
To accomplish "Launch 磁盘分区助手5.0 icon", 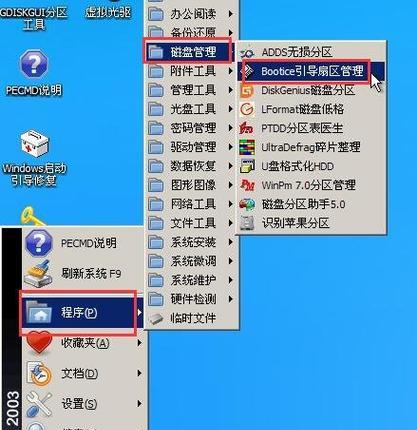I will pos(247,204).
